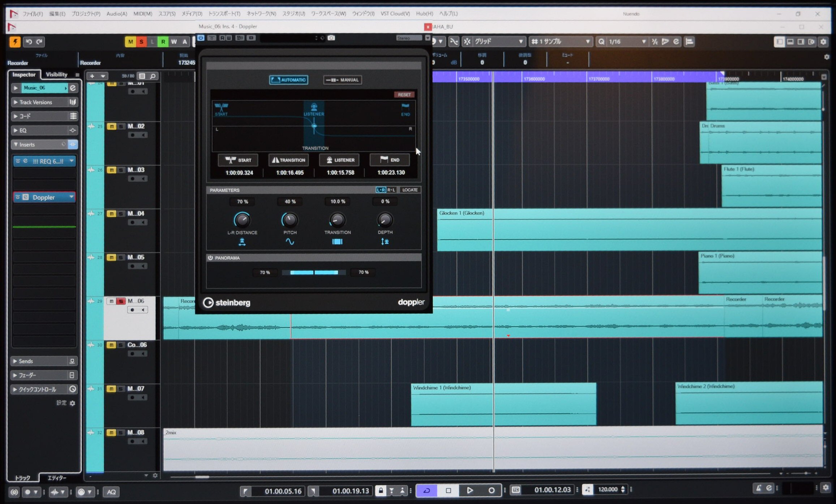Click the Depth arrows icon
Viewport: 836px width, 504px height.
(385, 242)
